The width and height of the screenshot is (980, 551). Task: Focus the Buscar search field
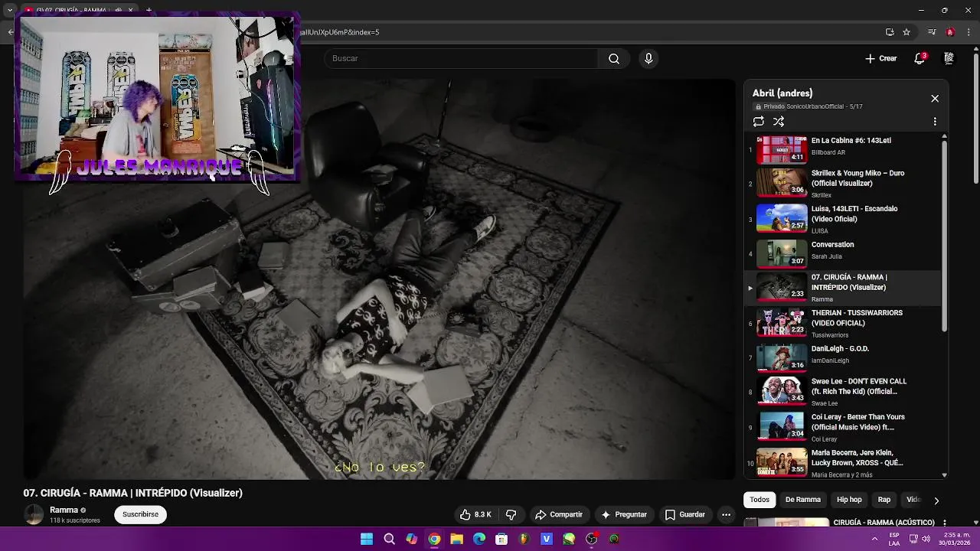point(462,59)
